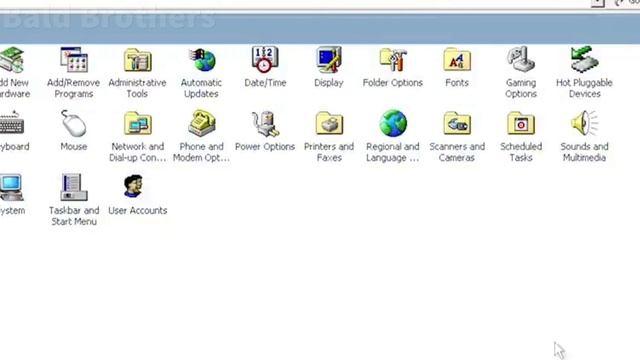Open the Date/Time applet

(x=265, y=60)
